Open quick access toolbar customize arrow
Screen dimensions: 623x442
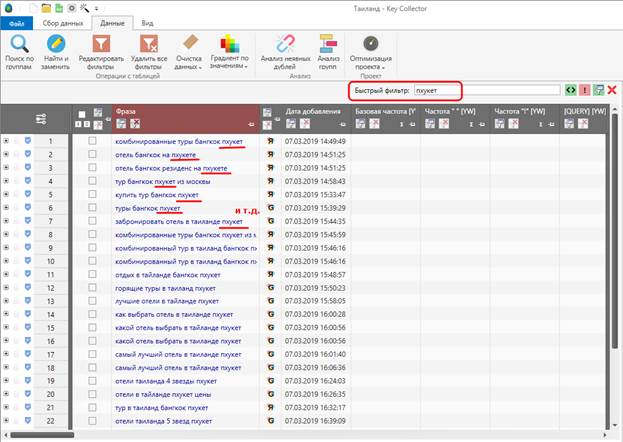click(x=97, y=8)
